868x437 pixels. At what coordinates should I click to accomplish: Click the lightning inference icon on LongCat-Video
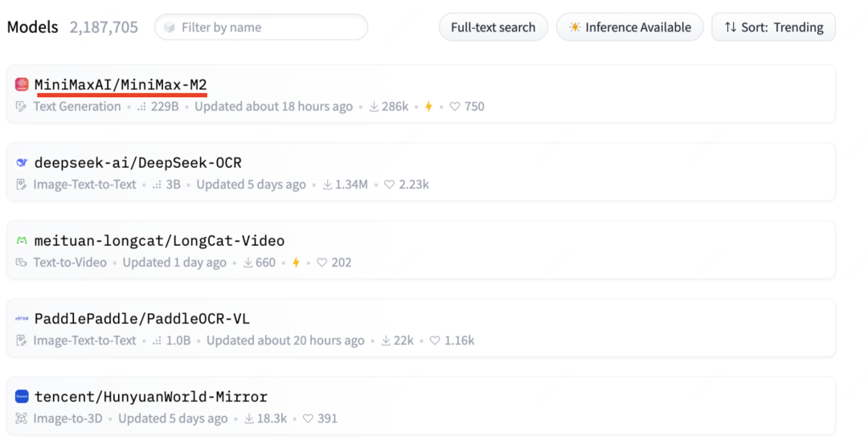296,263
